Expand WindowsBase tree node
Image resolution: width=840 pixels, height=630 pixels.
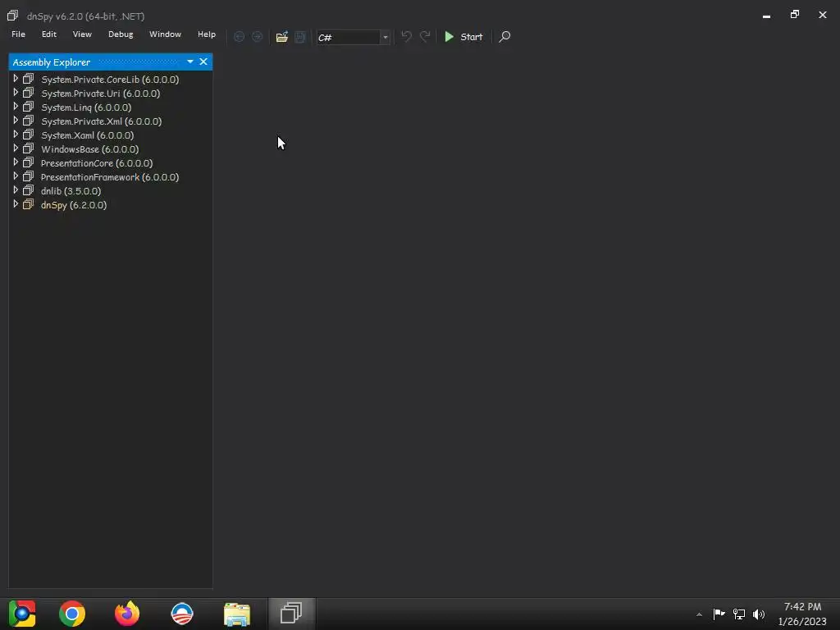click(16, 148)
